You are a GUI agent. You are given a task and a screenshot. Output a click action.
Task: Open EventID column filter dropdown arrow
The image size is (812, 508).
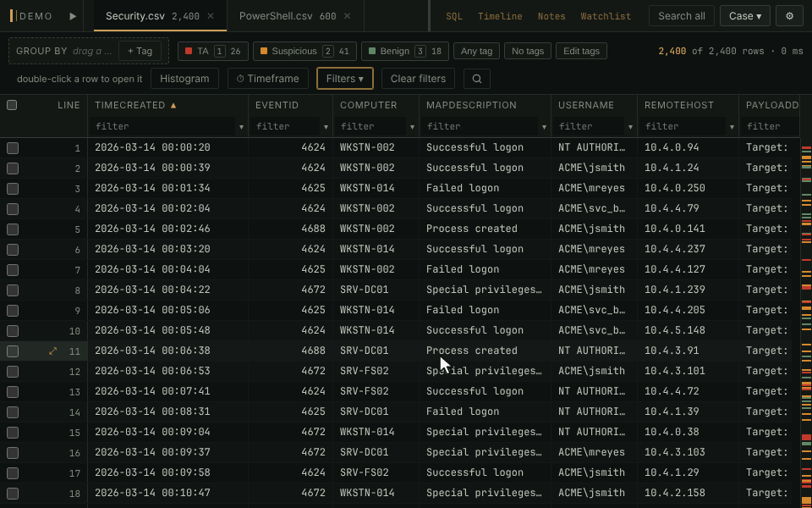coord(326,127)
